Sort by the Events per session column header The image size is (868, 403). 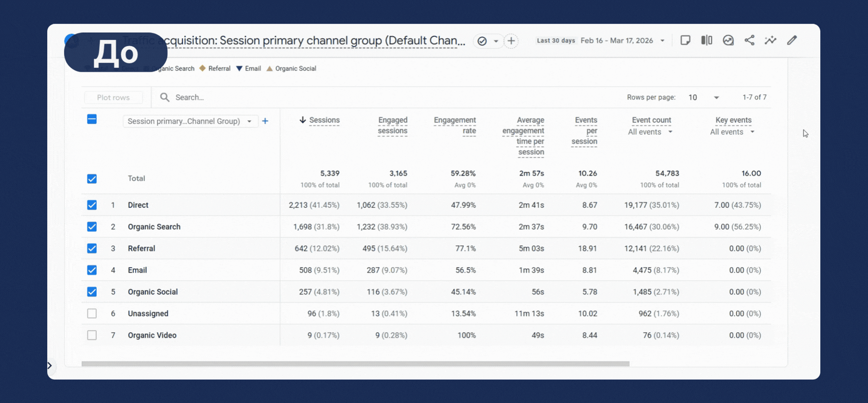click(585, 131)
